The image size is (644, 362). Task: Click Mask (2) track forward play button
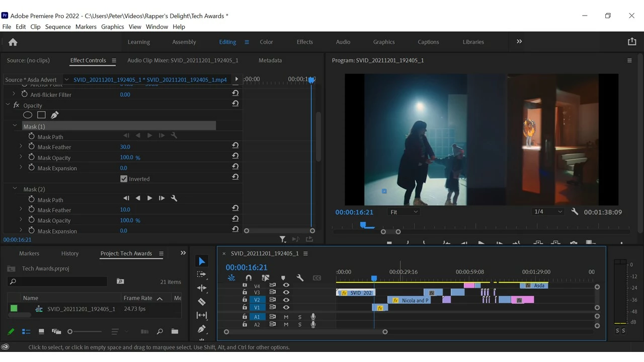tap(149, 199)
